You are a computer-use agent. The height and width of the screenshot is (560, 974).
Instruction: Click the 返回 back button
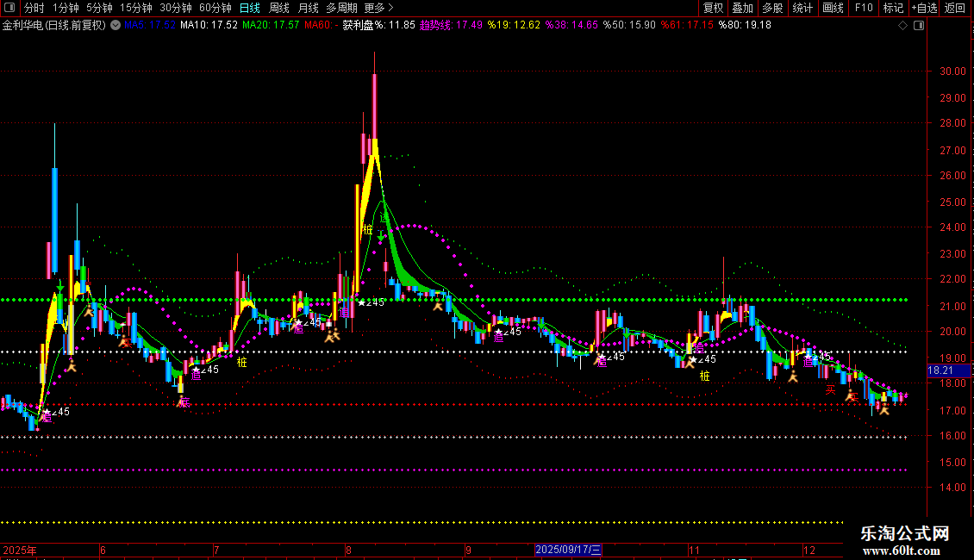pos(955,8)
